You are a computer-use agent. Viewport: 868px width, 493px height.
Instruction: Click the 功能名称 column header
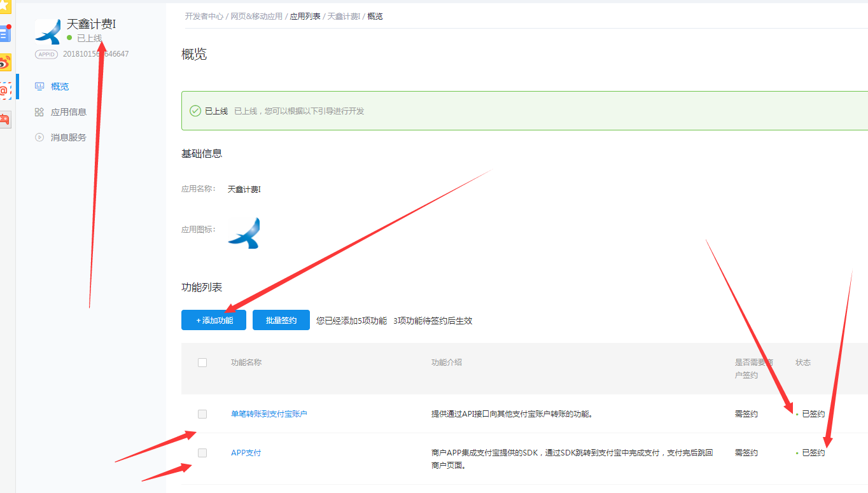click(246, 363)
